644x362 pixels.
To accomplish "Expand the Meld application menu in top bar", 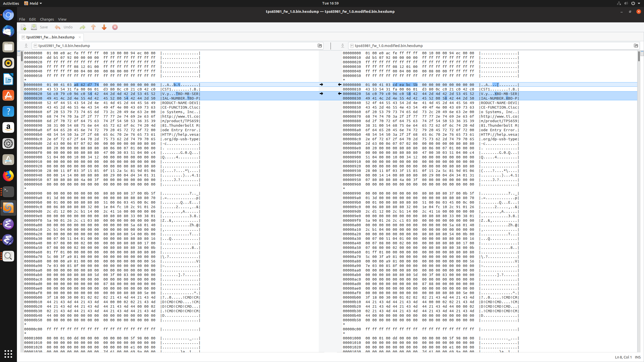I will point(33,3).
